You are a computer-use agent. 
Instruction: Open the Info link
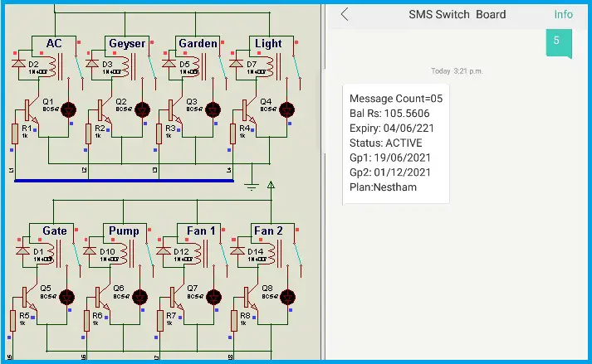point(563,14)
